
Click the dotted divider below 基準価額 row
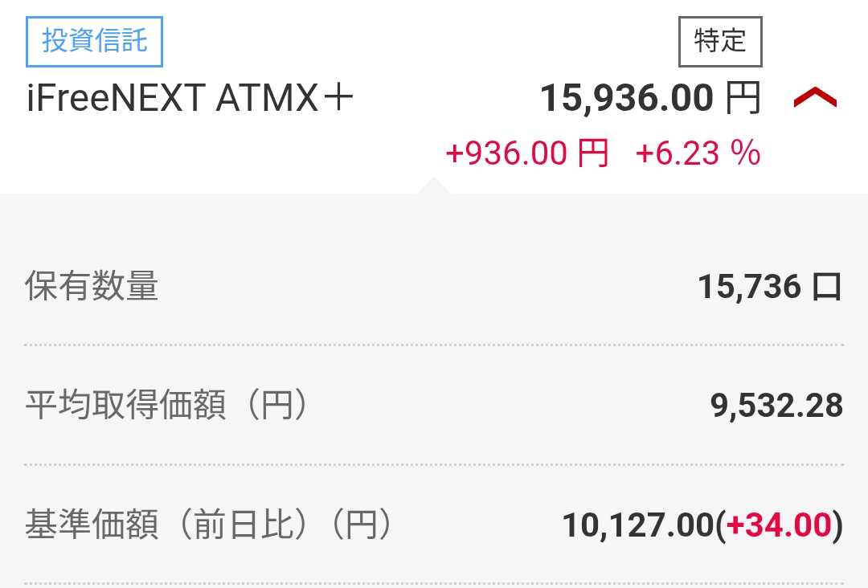tap(434, 583)
